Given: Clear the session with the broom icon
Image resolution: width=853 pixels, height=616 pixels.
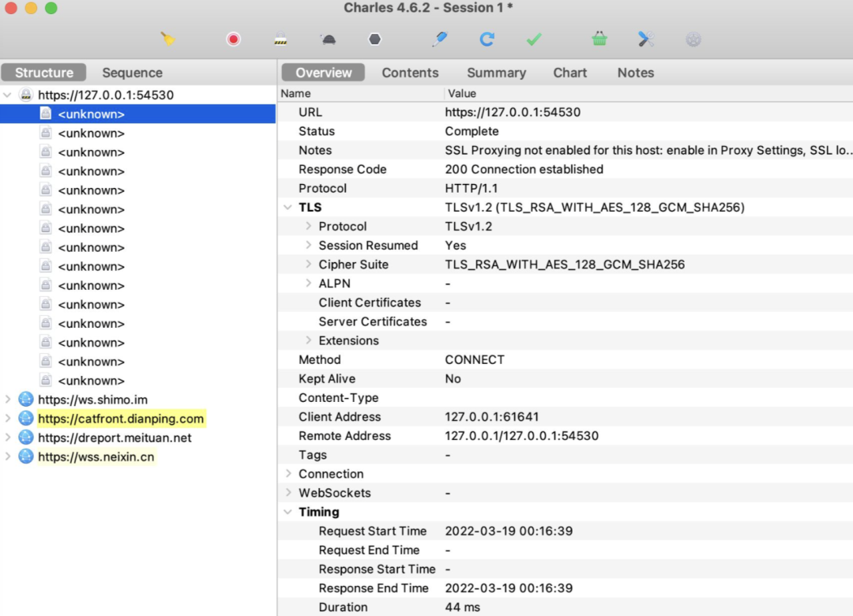Looking at the screenshot, I should click(x=167, y=39).
